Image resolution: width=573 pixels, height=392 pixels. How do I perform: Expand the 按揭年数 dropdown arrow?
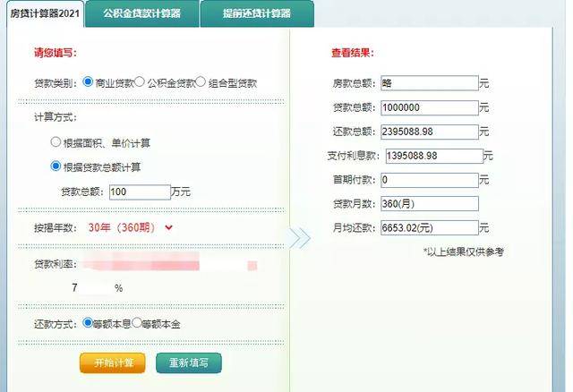pos(168,228)
